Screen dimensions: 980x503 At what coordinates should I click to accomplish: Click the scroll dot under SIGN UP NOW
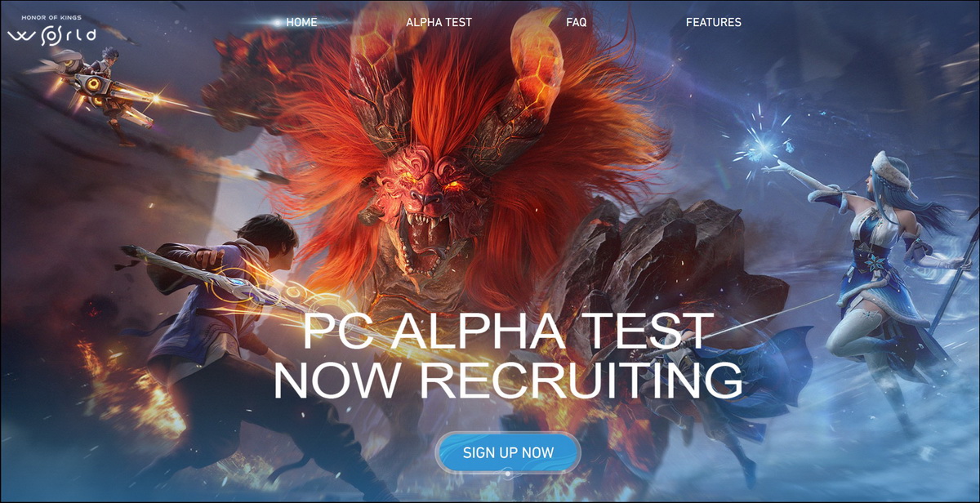tap(508, 474)
